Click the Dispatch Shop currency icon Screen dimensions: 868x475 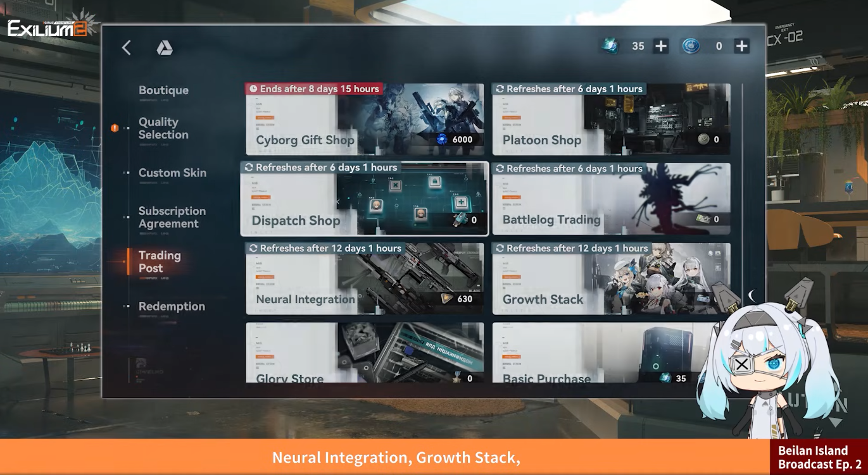click(x=460, y=220)
